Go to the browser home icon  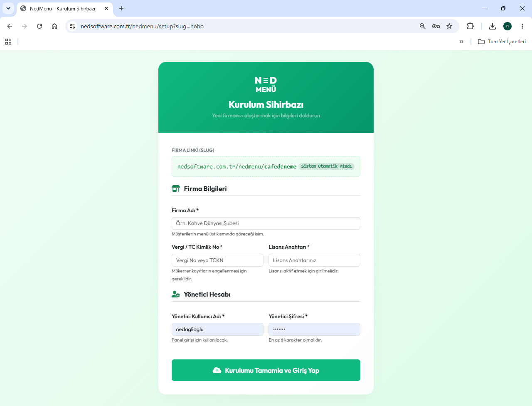pos(54,26)
